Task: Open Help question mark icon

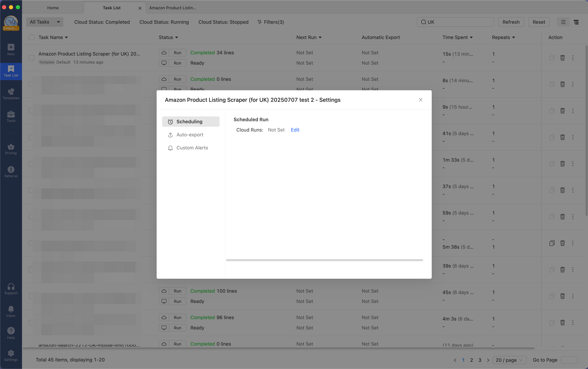Action: 11,333
